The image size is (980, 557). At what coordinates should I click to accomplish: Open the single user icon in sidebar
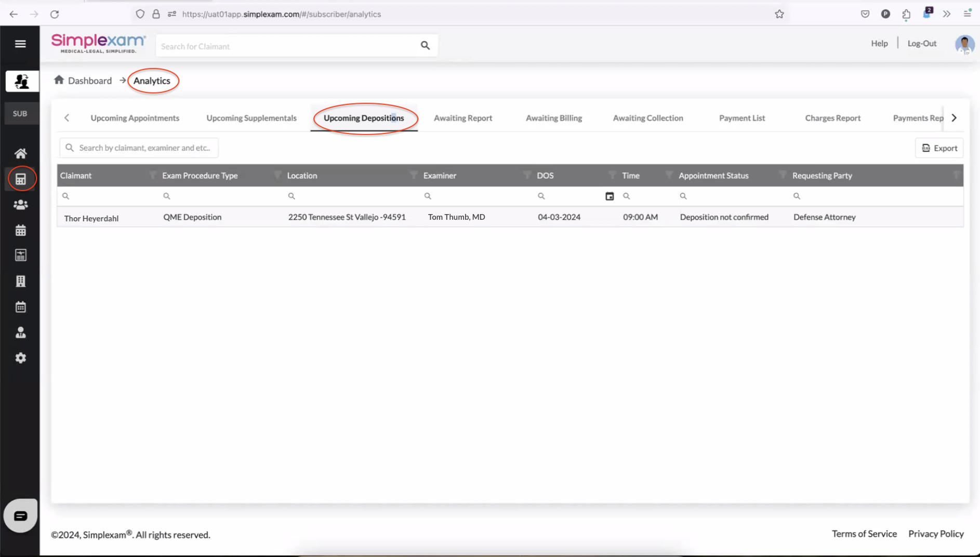click(x=21, y=333)
